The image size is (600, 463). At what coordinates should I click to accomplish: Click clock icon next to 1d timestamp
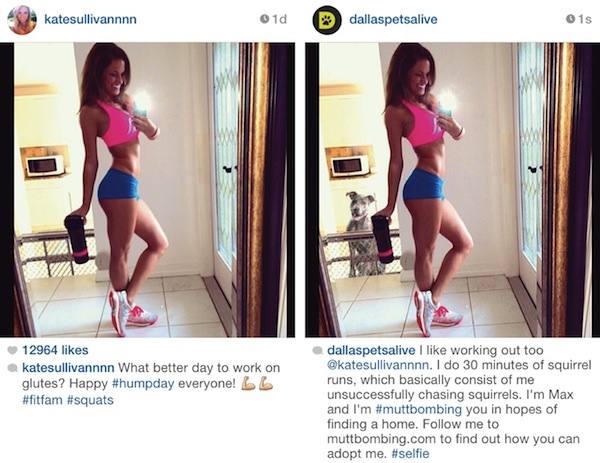point(264,19)
